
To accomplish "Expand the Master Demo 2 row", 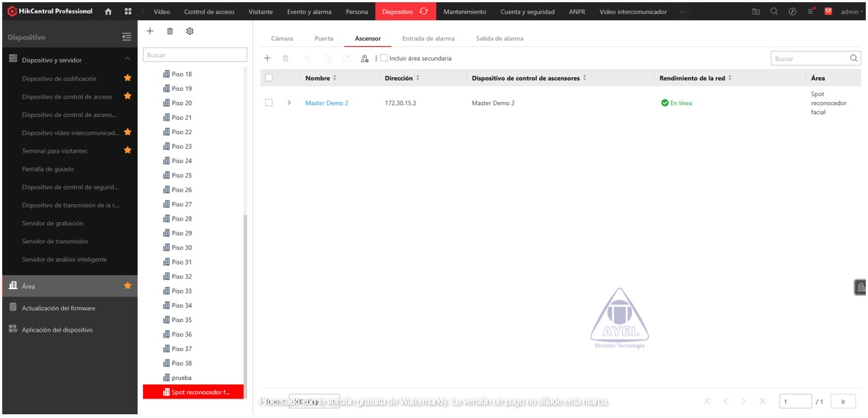I will (x=289, y=103).
